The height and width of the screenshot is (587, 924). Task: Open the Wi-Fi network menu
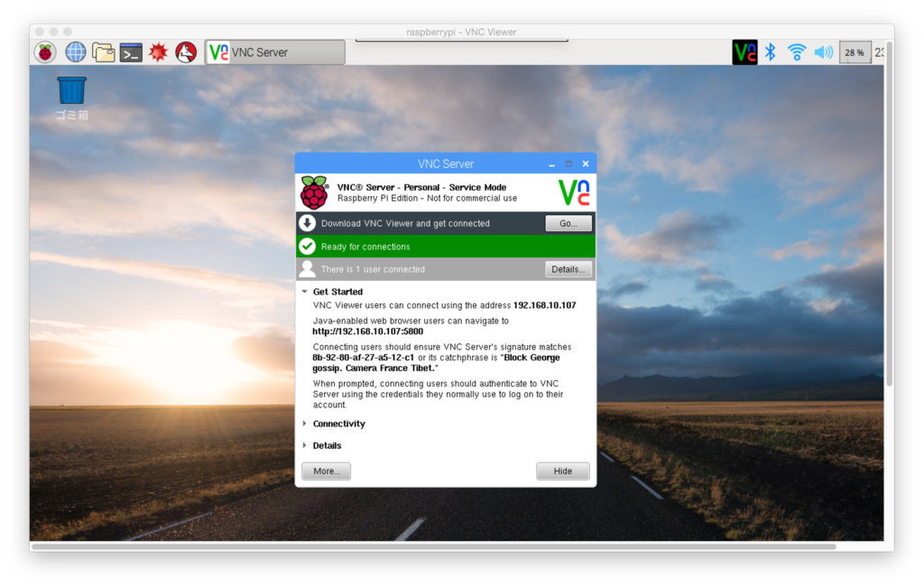tap(797, 52)
